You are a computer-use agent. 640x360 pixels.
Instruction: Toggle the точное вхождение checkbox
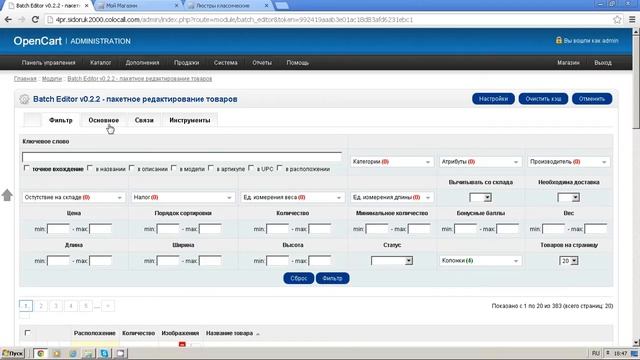(27, 168)
